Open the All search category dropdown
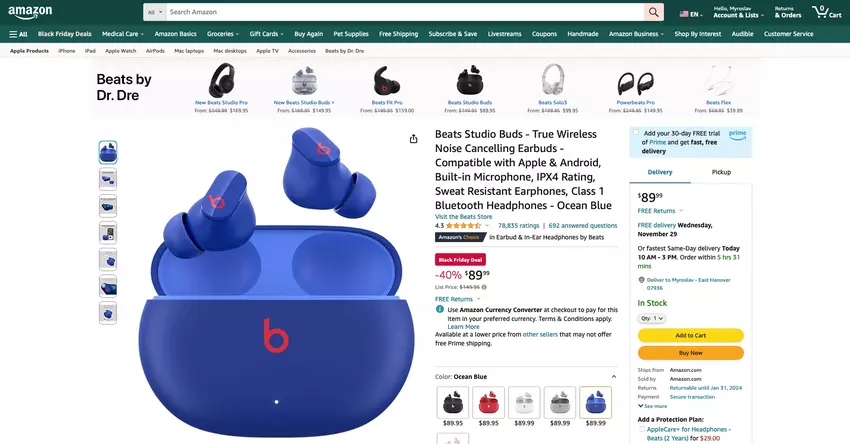This screenshot has height=444, width=850. pos(155,12)
